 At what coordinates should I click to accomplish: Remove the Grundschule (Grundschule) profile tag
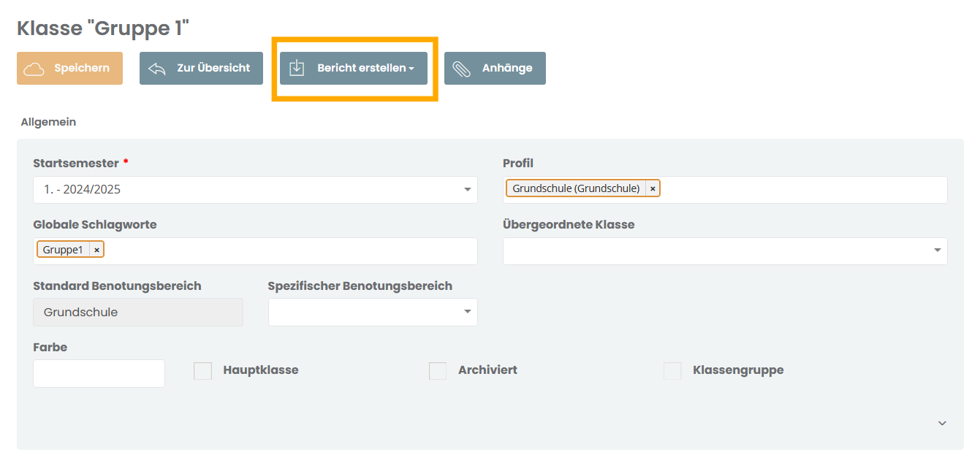click(653, 188)
